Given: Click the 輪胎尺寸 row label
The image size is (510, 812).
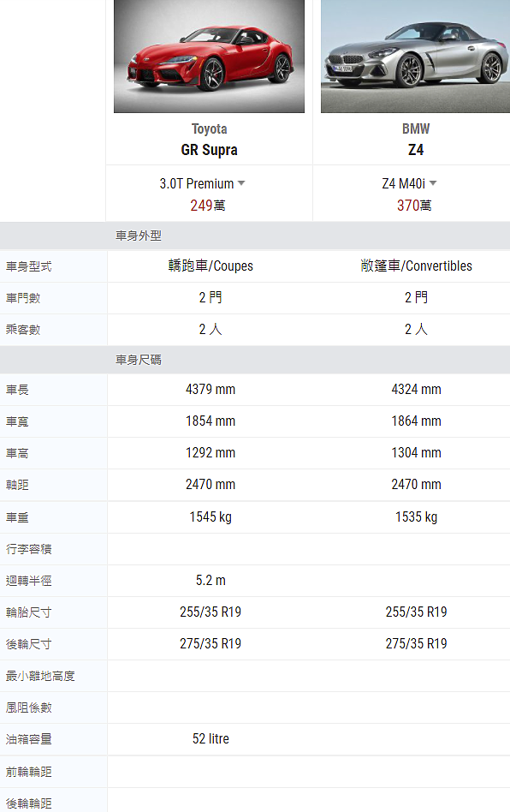Looking at the screenshot, I should pyautogui.click(x=28, y=612).
